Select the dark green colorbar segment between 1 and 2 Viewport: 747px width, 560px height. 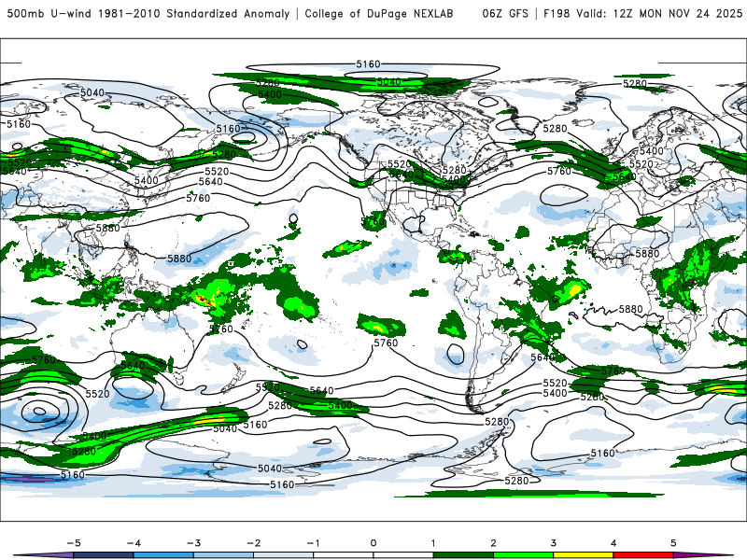pyautogui.click(x=463, y=555)
